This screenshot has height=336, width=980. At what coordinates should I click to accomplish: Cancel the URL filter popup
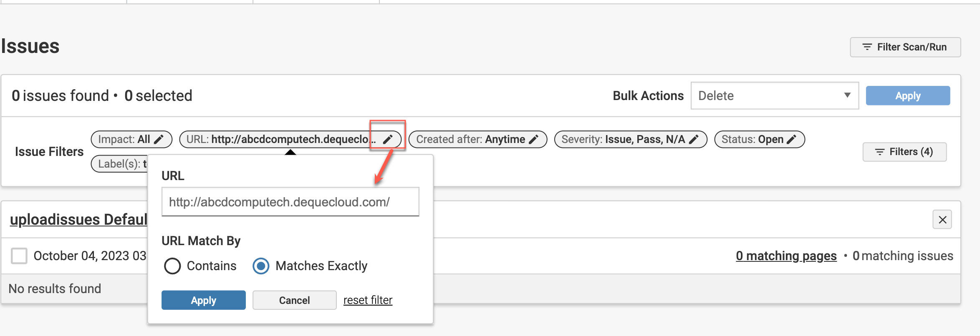coord(294,300)
